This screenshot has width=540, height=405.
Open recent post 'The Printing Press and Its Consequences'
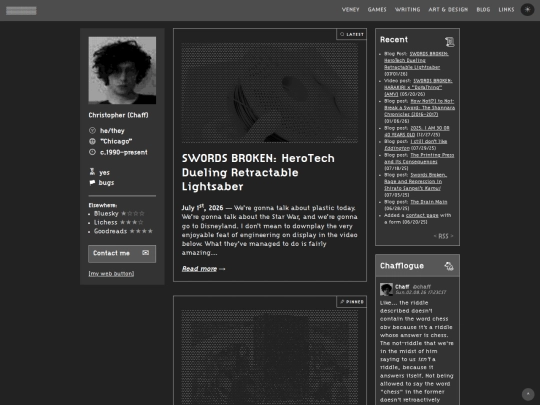coord(419,158)
